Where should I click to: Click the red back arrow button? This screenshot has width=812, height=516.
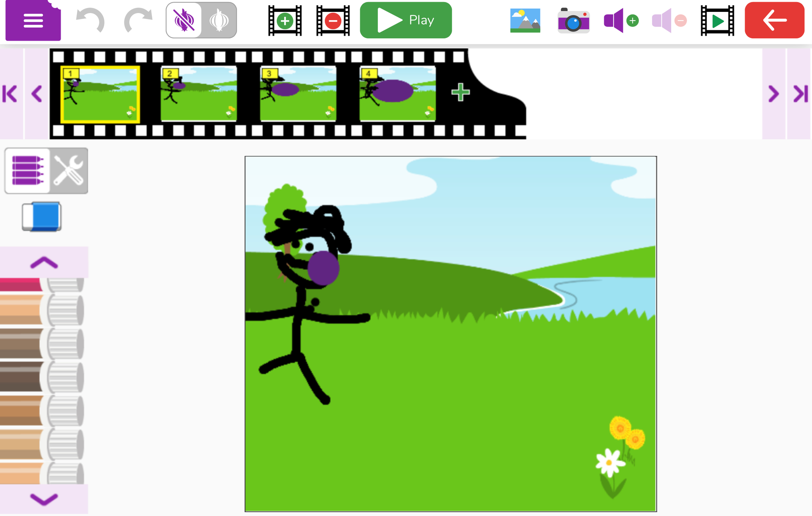click(x=774, y=21)
